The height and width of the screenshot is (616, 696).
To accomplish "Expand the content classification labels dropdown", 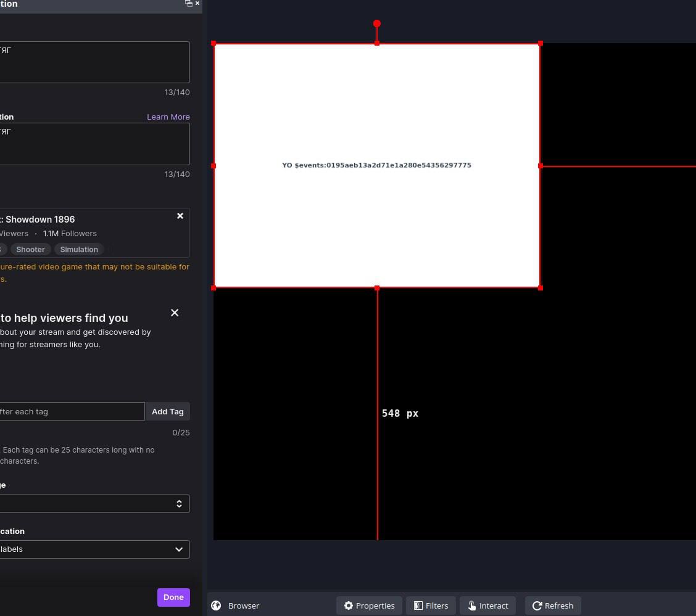I will click(94, 549).
